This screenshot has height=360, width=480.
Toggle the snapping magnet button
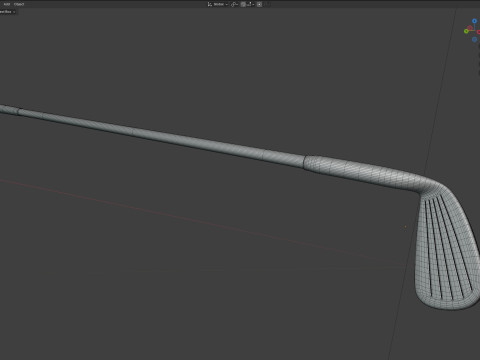243,4
